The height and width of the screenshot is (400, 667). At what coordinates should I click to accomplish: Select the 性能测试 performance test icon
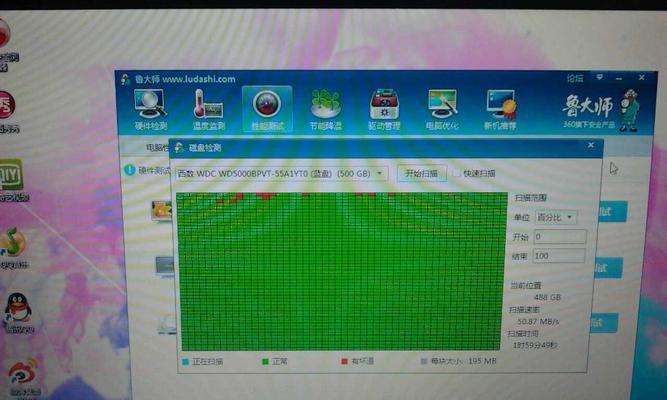coord(267,109)
